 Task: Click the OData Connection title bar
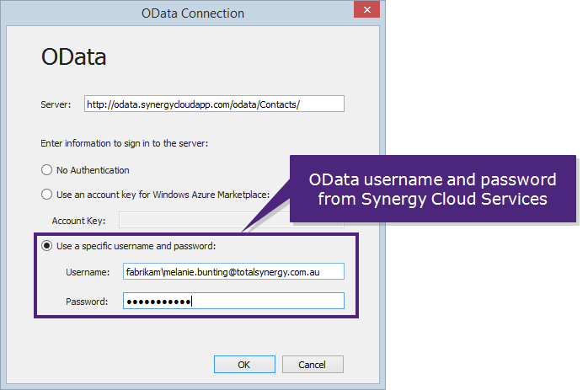click(x=192, y=13)
